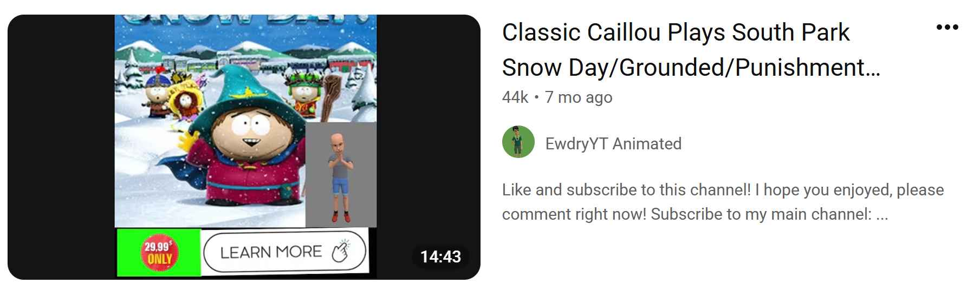Click the black left margin of the thumbnail
The image size is (980, 283).
[61, 147]
